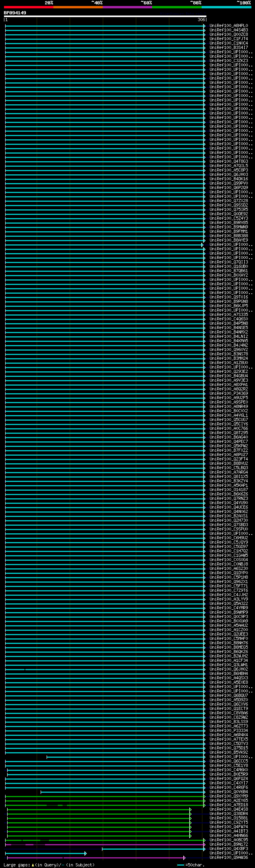Click the cyan ~100% identity legend bar
The width and height of the screenshot is (255, 868).
pyautogui.click(x=226, y=7)
